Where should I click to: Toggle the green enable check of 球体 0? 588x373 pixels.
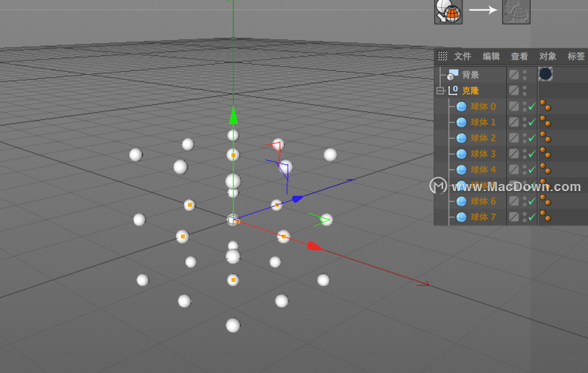click(532, 106)
